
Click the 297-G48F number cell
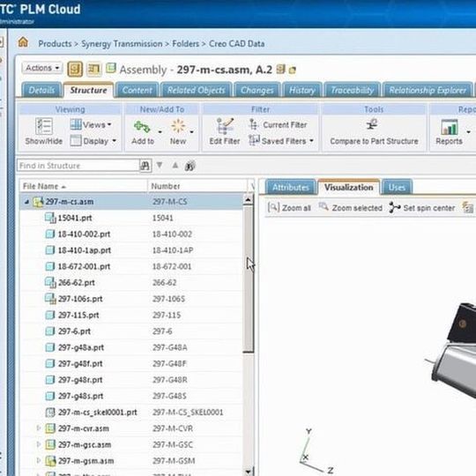(169, 364)
